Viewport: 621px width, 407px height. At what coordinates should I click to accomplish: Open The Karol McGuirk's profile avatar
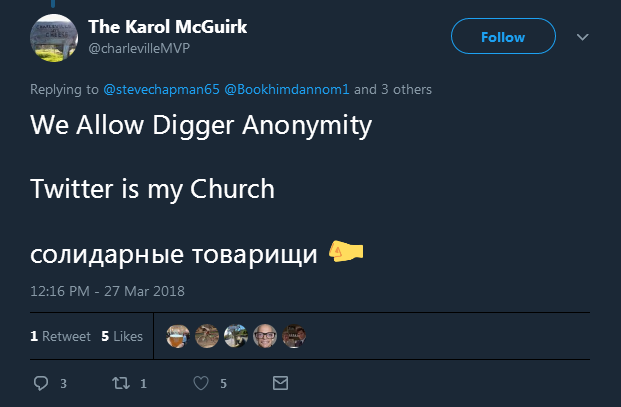(55, 36)
